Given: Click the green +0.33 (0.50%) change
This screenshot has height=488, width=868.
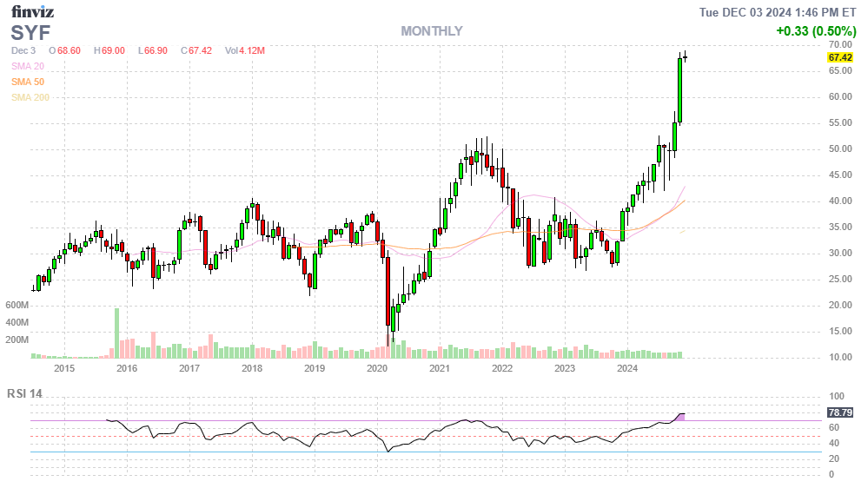Looking at the screenshot, I should click(x=816, y=31).
